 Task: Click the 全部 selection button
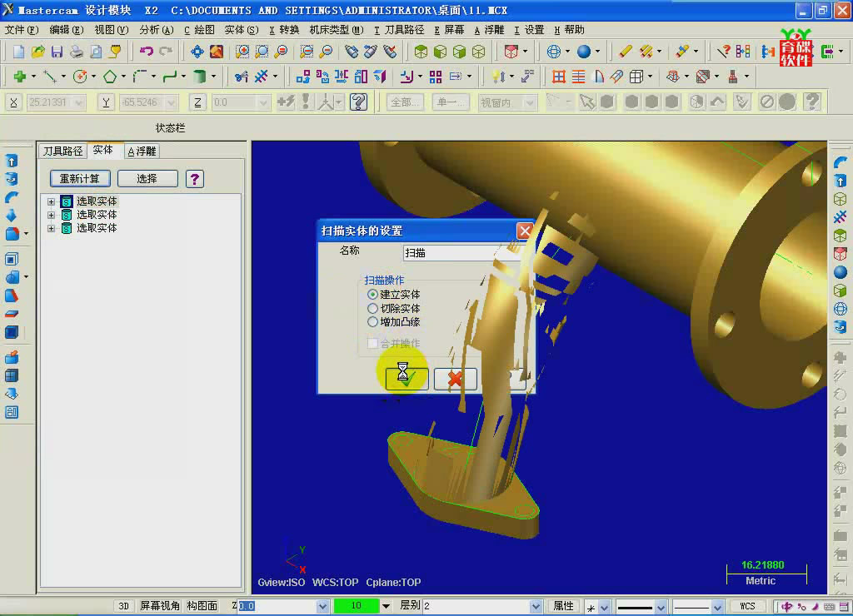(405, 102)
